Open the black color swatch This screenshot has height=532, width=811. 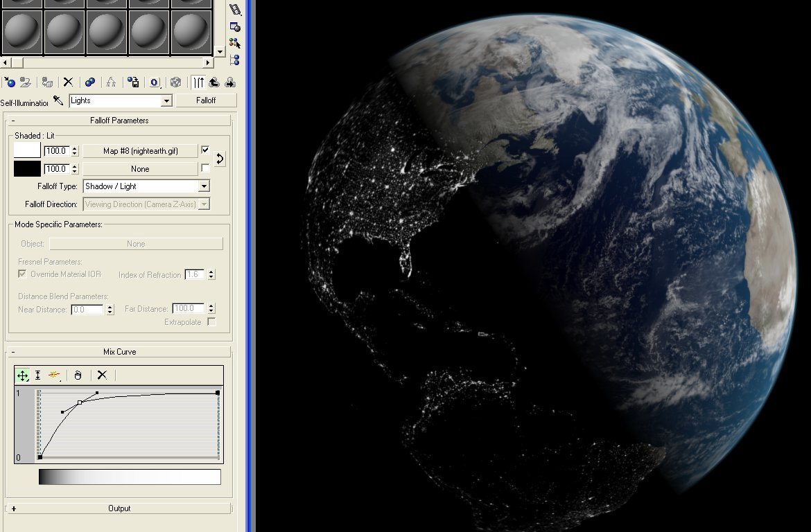[x=27, y=168]
